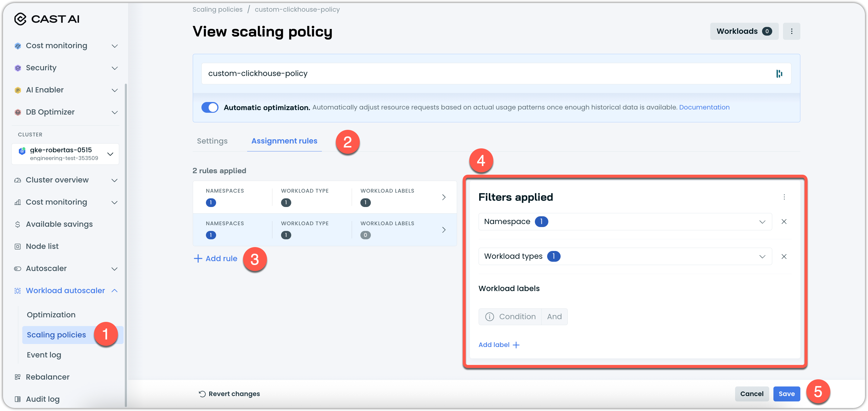Screen dimensions: 868x411
Task: Open the Documentation link
Action: 704,107
